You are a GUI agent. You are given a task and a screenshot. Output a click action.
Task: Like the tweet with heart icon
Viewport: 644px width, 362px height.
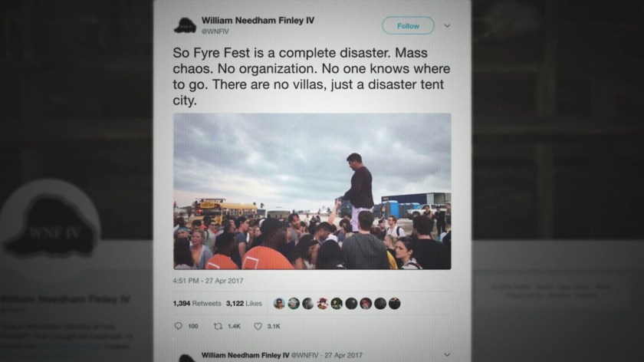coord(258,326)
